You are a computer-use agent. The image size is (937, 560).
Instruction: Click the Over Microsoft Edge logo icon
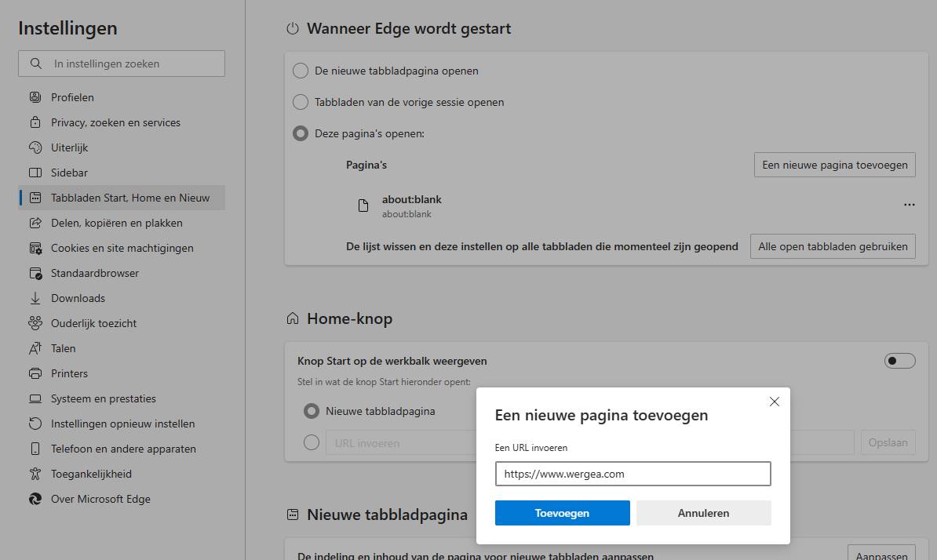pyautogui.click(x=35, y=499)
